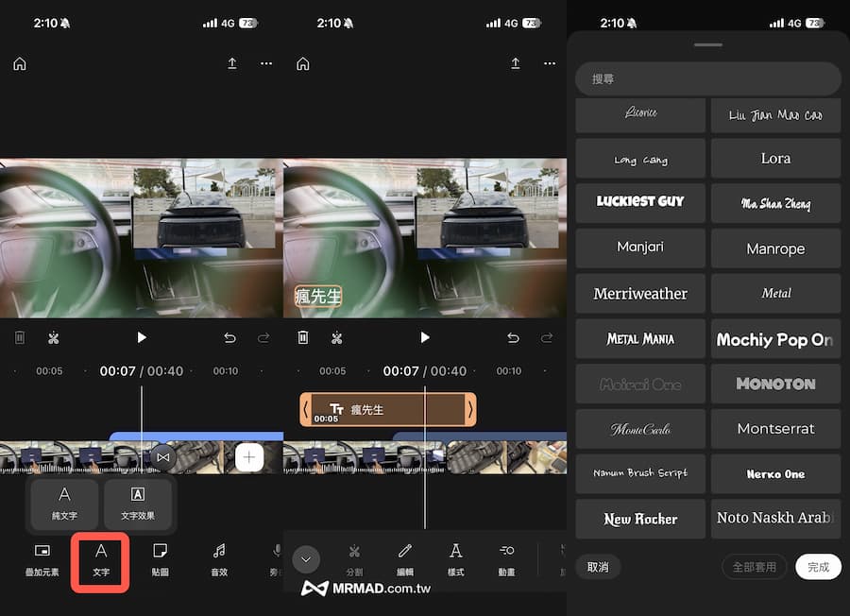This screenshot has height=616, width=850.
Task: Select the 分割 split tool
Action: click(355, 561)
